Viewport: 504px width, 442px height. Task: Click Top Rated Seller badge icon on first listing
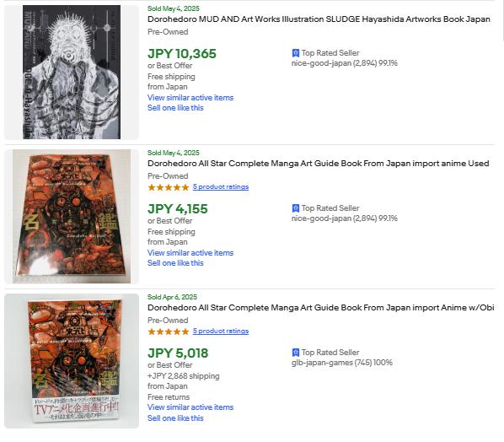(x=295, y=53)
